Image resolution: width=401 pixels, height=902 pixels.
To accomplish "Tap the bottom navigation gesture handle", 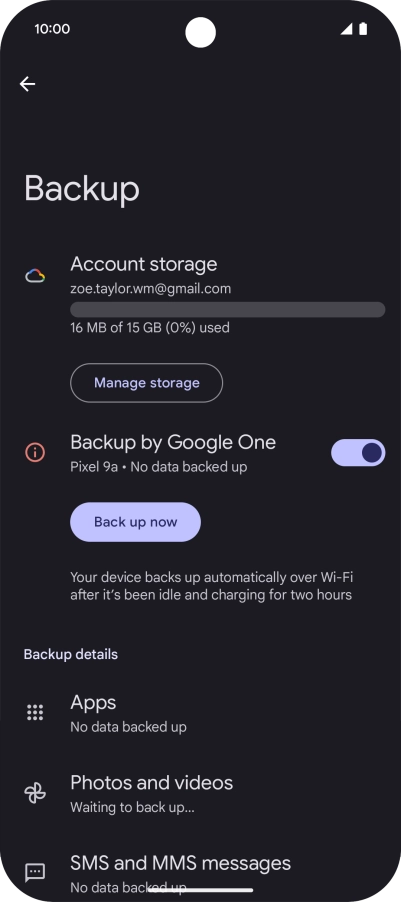I will [x=200, y=890].
